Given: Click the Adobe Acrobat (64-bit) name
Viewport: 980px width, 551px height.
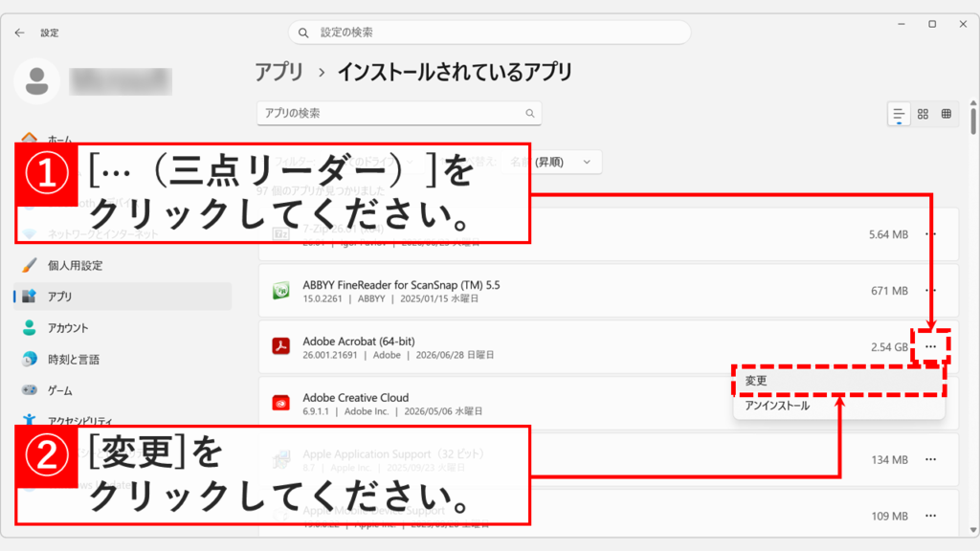Looking at the screenshot, I should (x=359, y=342).
